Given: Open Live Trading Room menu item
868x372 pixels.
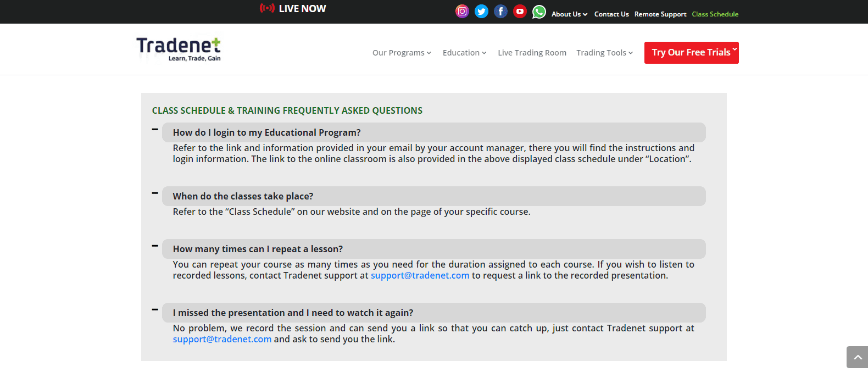Looking at the screenshot, I should 532,53.
